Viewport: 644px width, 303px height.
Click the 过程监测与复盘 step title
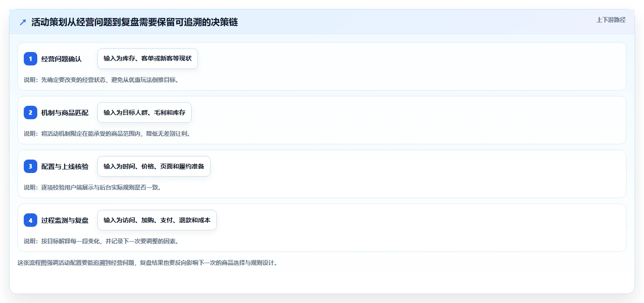click(x=65, y=220)
